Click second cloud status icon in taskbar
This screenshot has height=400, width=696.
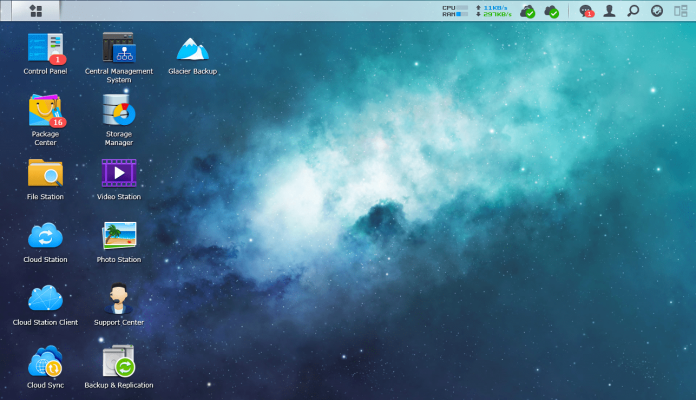pos(551,11)
